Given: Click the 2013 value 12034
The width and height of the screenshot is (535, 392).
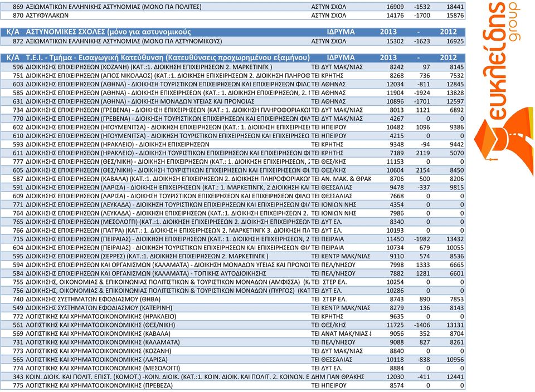Looking at the screenshot, I should click(395, 84).
